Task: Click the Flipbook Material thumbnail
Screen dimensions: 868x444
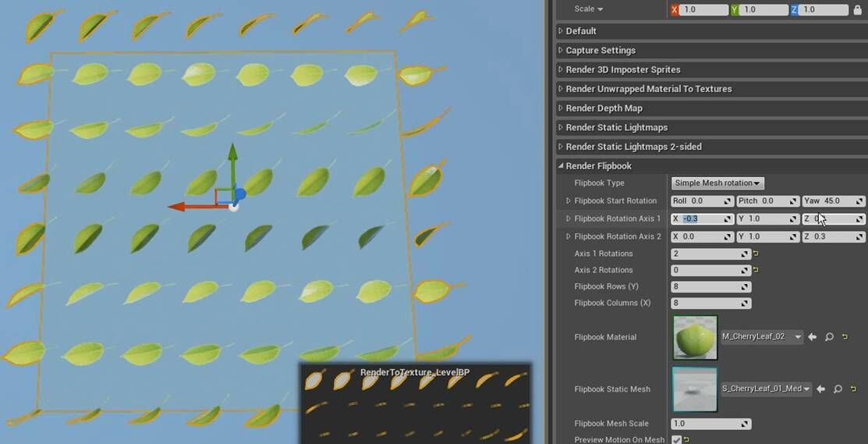Action: point(695,338)
